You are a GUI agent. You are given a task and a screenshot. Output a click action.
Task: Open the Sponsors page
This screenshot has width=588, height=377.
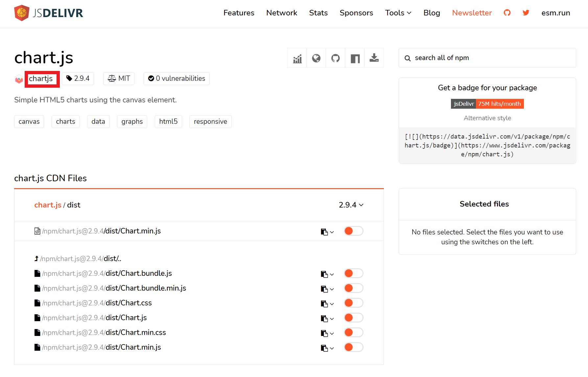[356, 13]
